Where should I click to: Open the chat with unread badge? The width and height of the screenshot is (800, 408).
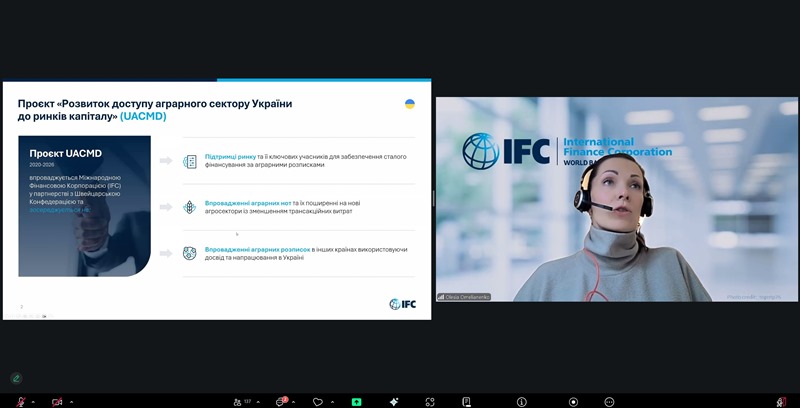[281, 401]
